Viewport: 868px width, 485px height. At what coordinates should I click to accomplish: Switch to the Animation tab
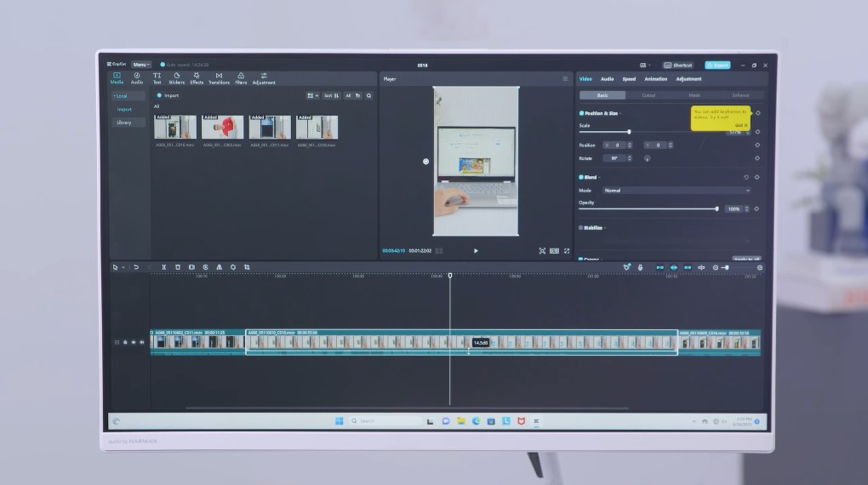tap(655, 79)
